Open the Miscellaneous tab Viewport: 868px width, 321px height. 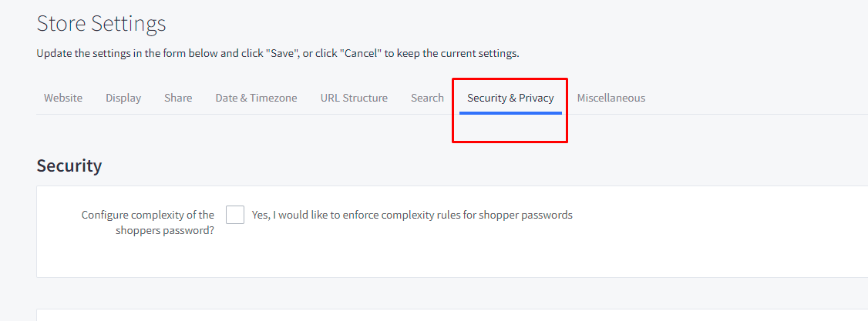click(611, 98)
